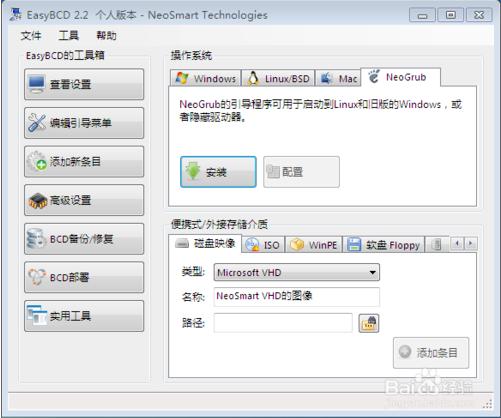Viewport: 501px width, 418px height.
Task: Open 查看设置 monitor icon button
Action: pyautogui.click(x=84, y=84)
